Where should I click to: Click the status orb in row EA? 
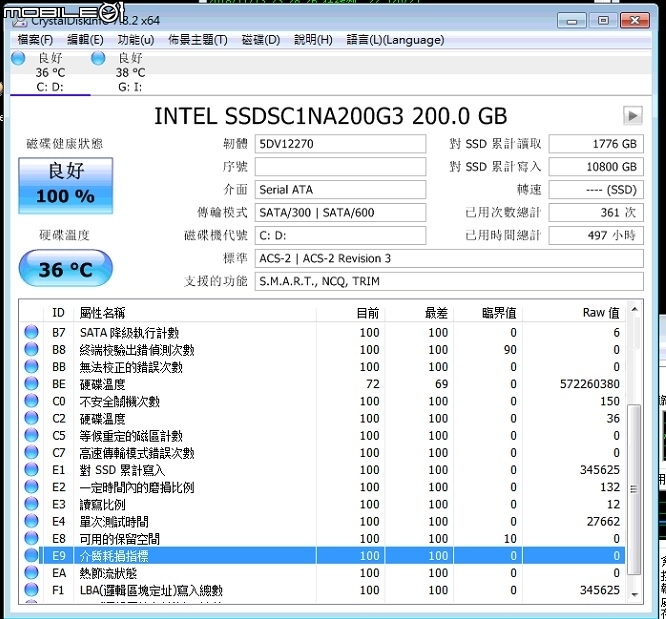(x=31, y=573)
